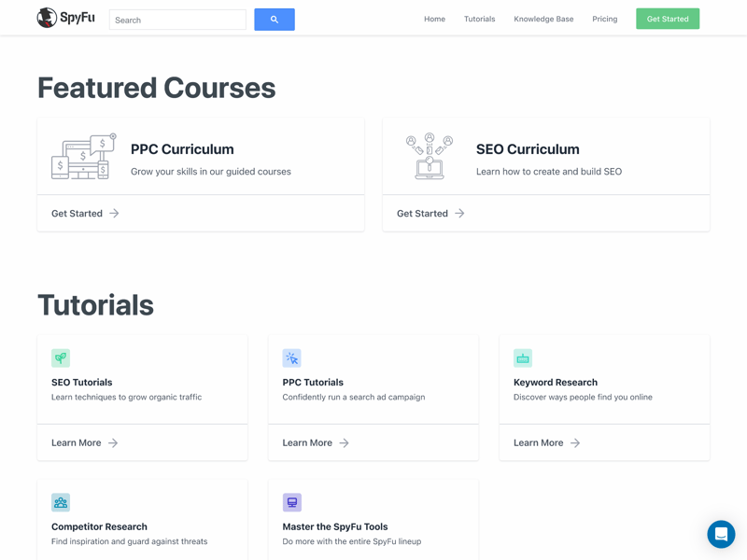Select the PPC Tutorials cursor icon

click(291, 358)
